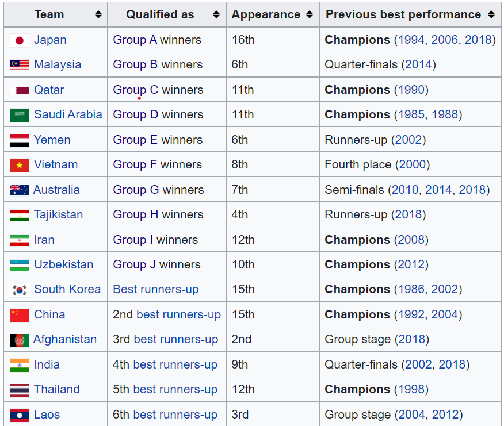Click the Laos flag icon
Viewport: 504px width, 426px height.
[x=20, y=415]
